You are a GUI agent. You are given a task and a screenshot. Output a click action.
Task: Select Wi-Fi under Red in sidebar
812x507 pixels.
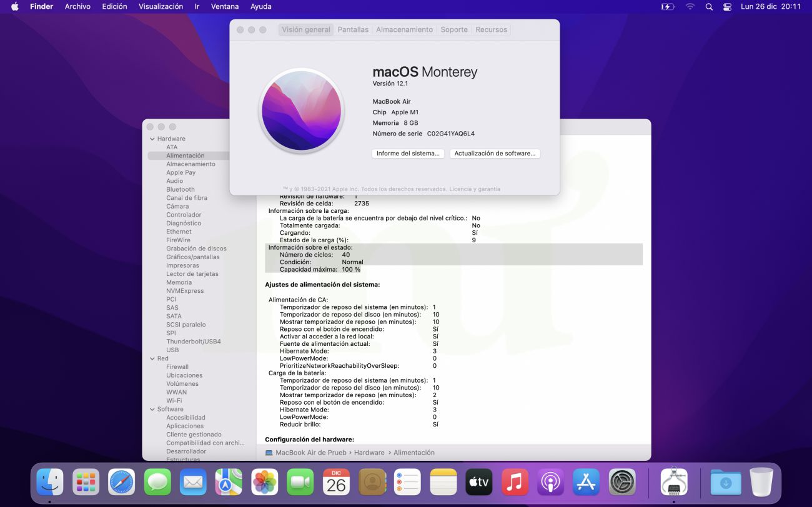click(174, 401)
